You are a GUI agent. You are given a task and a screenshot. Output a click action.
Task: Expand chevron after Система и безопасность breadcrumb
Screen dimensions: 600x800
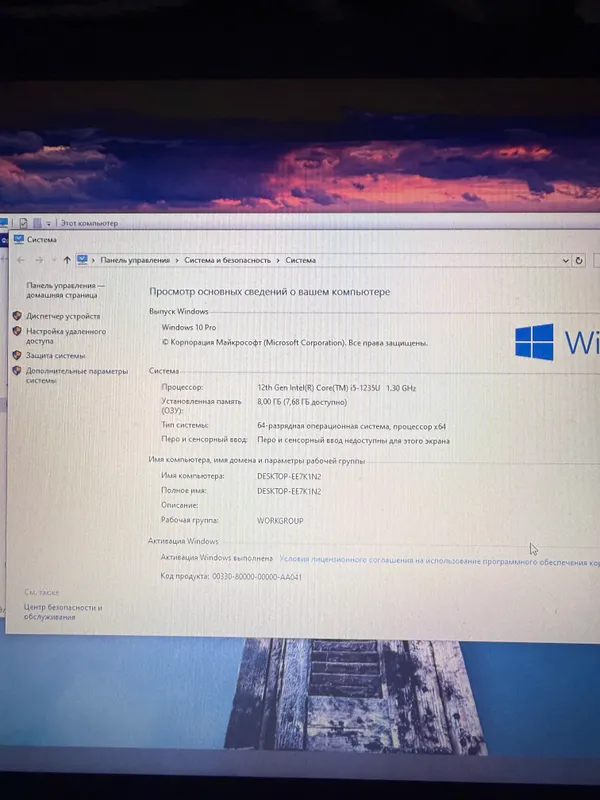coord(278,260)
